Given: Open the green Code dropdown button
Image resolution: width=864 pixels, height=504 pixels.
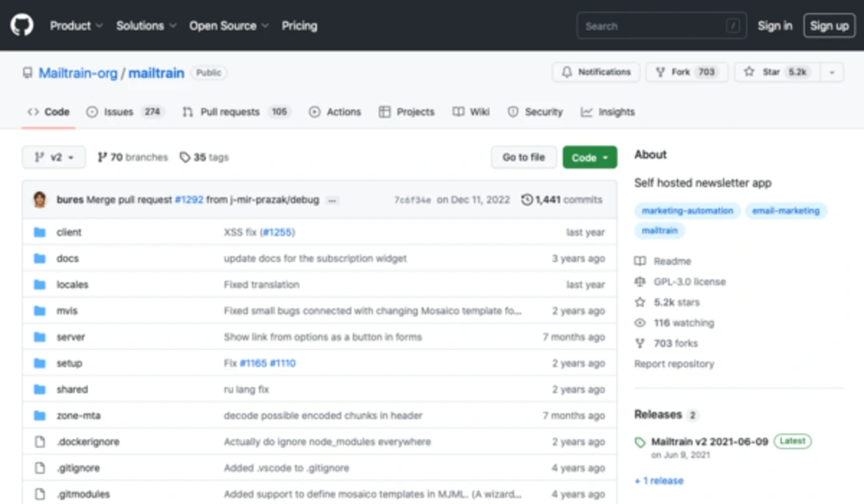Looking at the screenshot, I should tap(590, 158).
